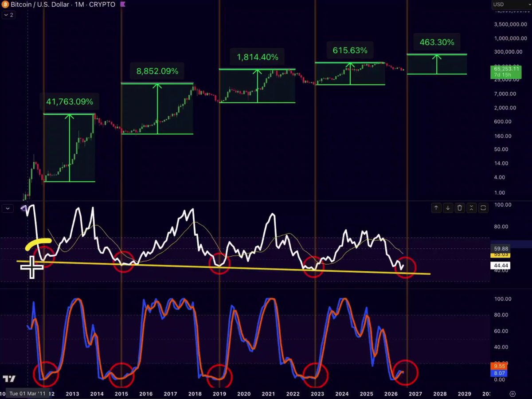Click the orange Bitcoin logo by the symbol title
The width and height of the screenshot is (532, 399).
coord(5,4)
